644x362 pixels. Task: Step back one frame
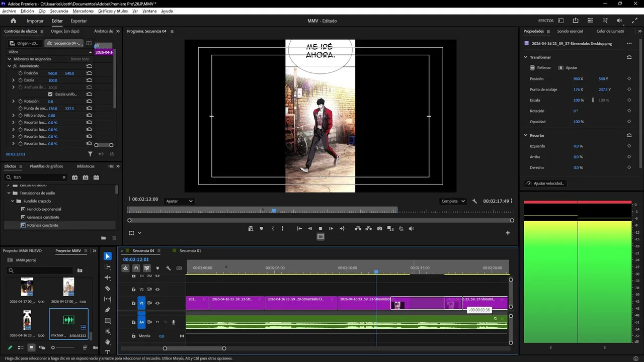[x=310, y=228]
